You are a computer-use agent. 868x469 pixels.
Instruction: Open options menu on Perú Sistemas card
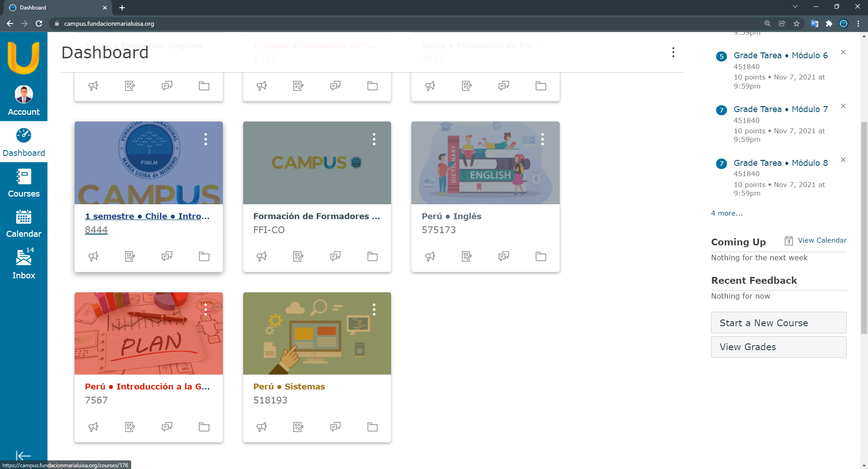(374, 310)
